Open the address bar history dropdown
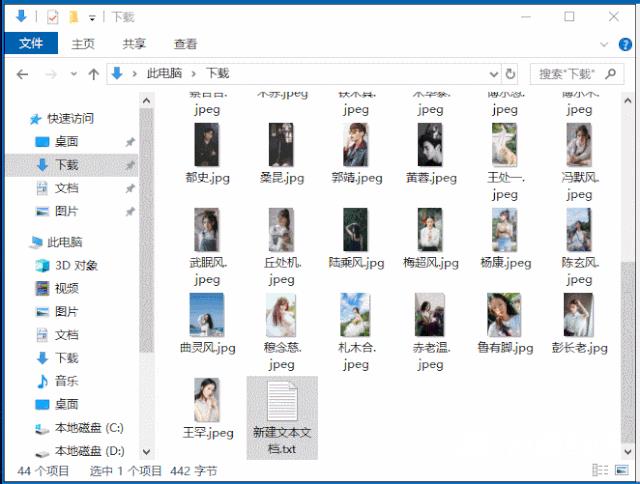The height and width of the screenshot is (484, 640). click(x=492, y=74)
